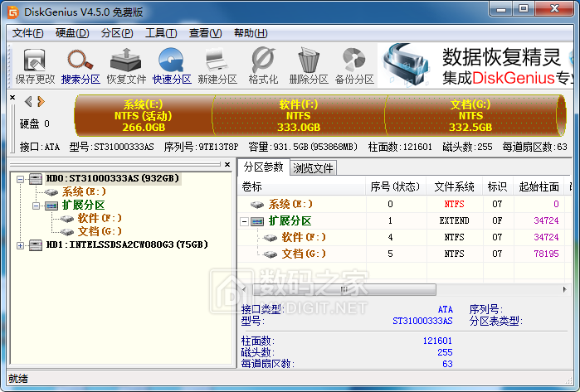This screenshot has height=392, width=580.
Task: Select 软件(F:) in left tree
Action: pos(100,218)
